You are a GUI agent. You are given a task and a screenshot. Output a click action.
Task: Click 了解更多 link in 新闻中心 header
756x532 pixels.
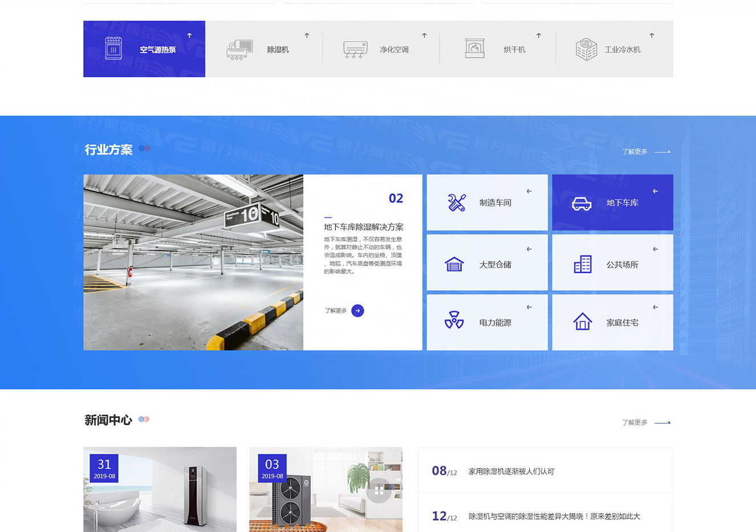coord(645,423)
